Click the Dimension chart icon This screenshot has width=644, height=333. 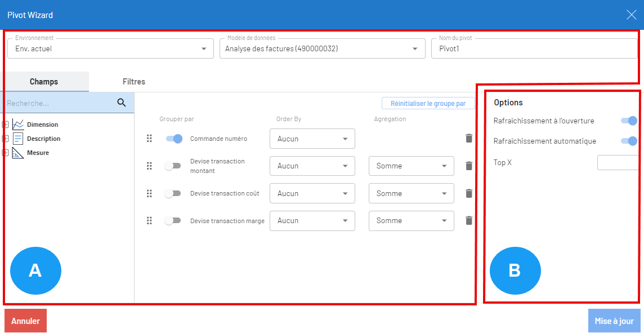click(18, 125)
